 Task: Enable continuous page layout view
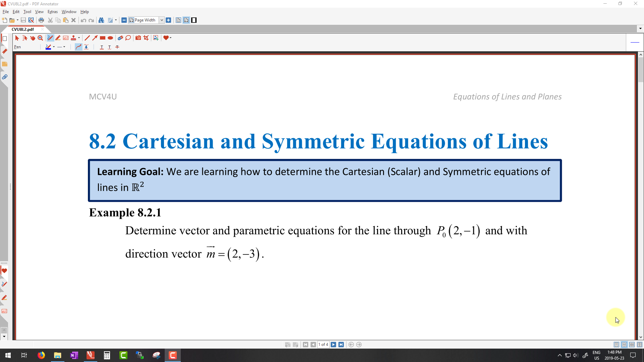coord(624,345)
